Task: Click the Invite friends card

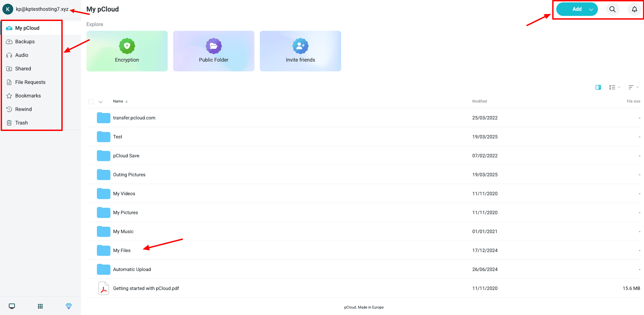Action: 300,51
